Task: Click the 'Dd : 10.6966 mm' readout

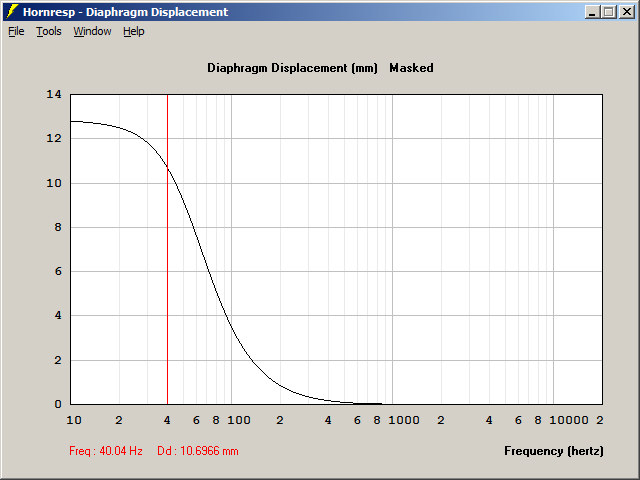Action: tap(198, 451)
